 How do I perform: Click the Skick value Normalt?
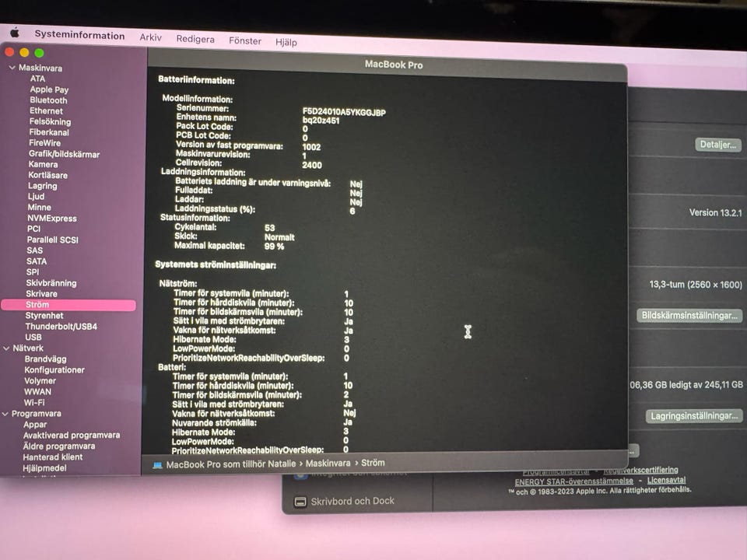point(279,237)
